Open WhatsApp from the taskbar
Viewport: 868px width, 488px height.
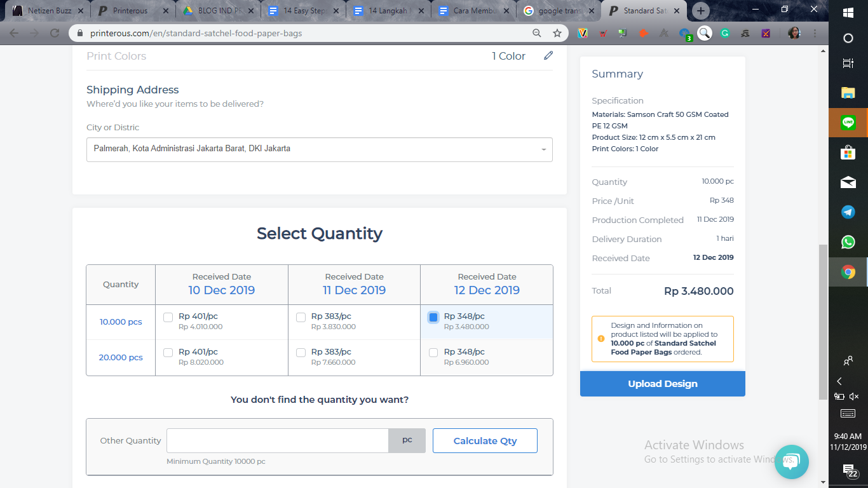coord(848,242)
